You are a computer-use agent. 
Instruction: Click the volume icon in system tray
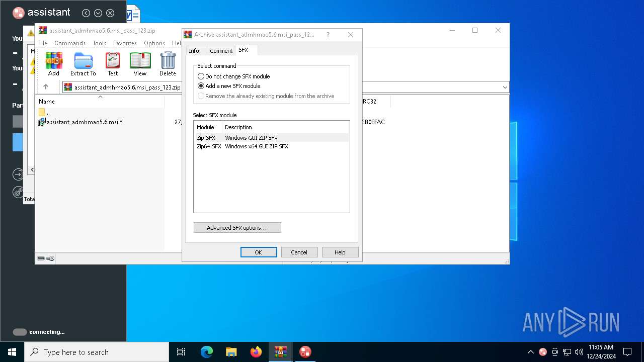coord(579,352)
